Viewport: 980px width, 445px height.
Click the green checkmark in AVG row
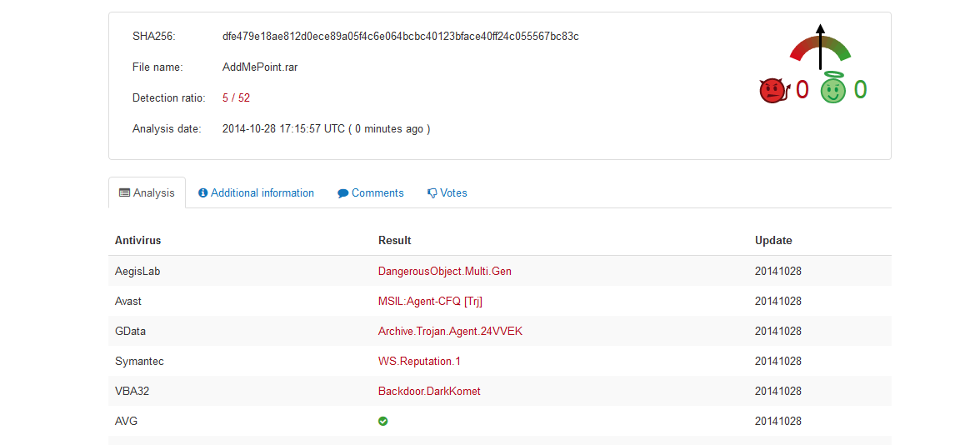[383, 422]
